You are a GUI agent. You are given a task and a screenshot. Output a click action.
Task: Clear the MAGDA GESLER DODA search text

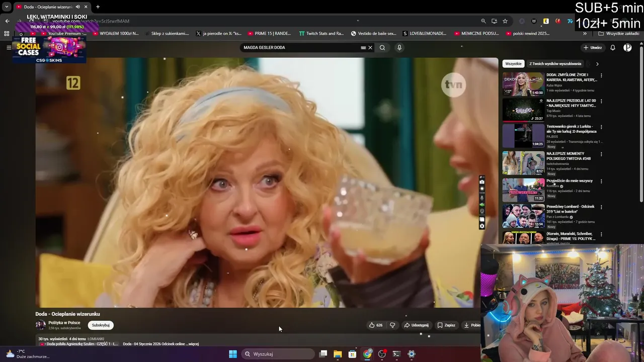click(370, 48)
